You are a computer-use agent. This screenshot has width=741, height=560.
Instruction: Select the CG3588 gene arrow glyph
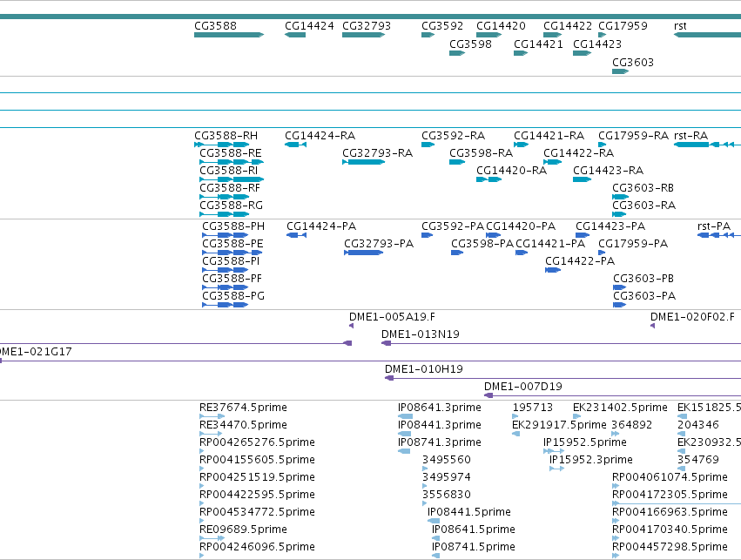coord(229,35)
